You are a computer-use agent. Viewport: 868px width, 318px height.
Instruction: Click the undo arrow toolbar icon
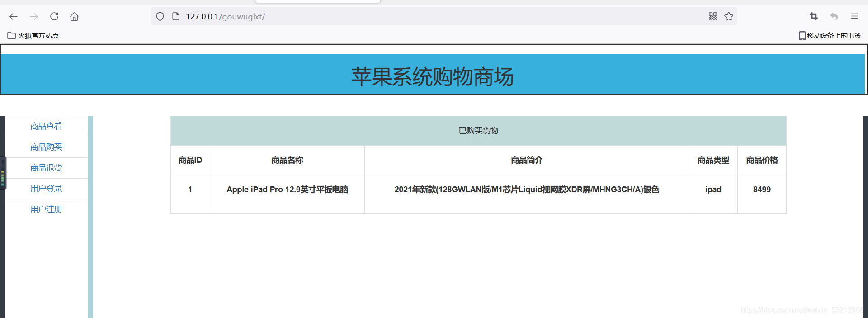(x=834, y=17)
